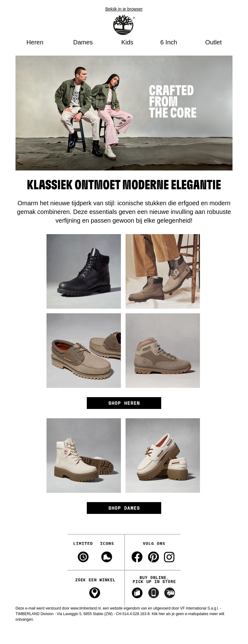Select the black 6-inch boot thumbnail

[84, 271]
